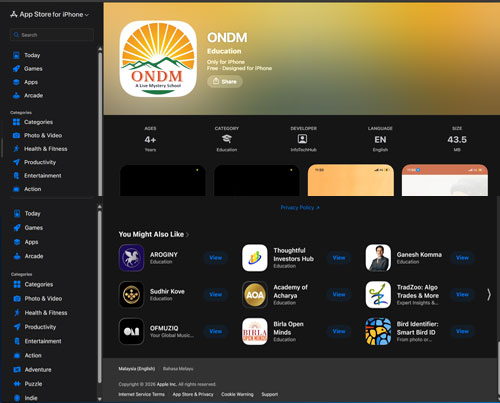View the Ganesh Komma app
This screenshot has height=403, width=500.
(x=462, y=258)
